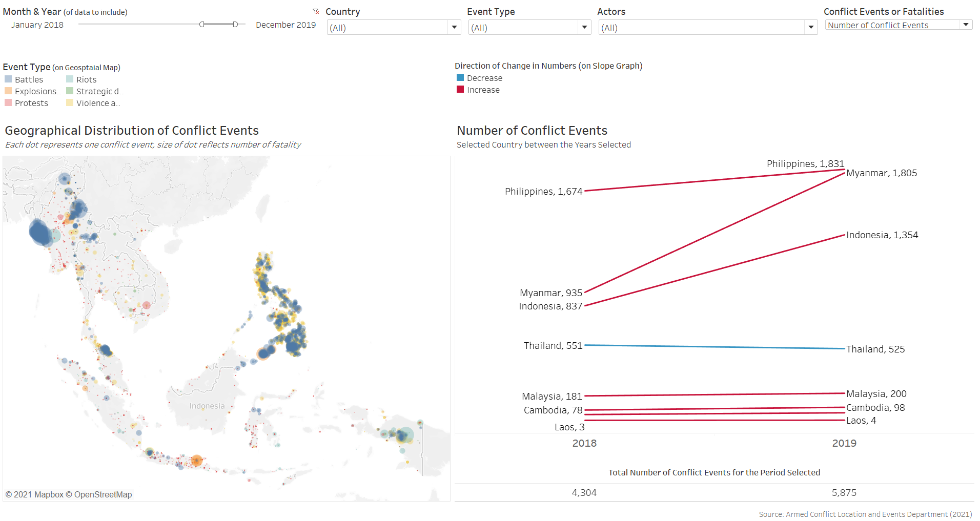Select the Myanmar, 1,805 slope graph label
Image resolution: width=980 pixels, height=521 pixels.
(881, 173)
